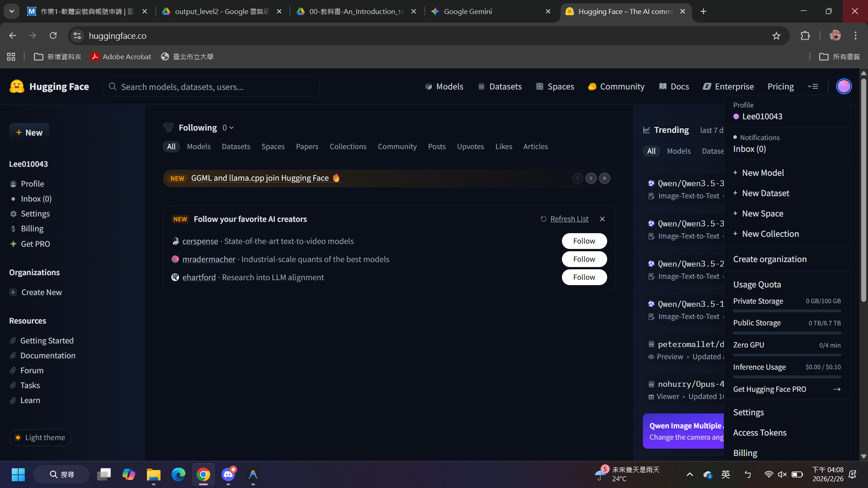Viewport: 868px width, 488px height.
Task: Select the Upvotes feed tab
Action: [x=470, y=146]
